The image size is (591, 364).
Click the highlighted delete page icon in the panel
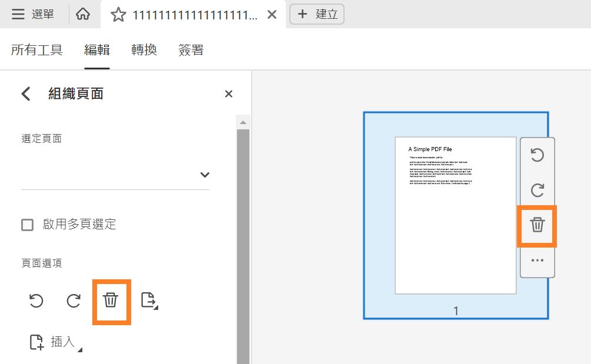[111, 301]
